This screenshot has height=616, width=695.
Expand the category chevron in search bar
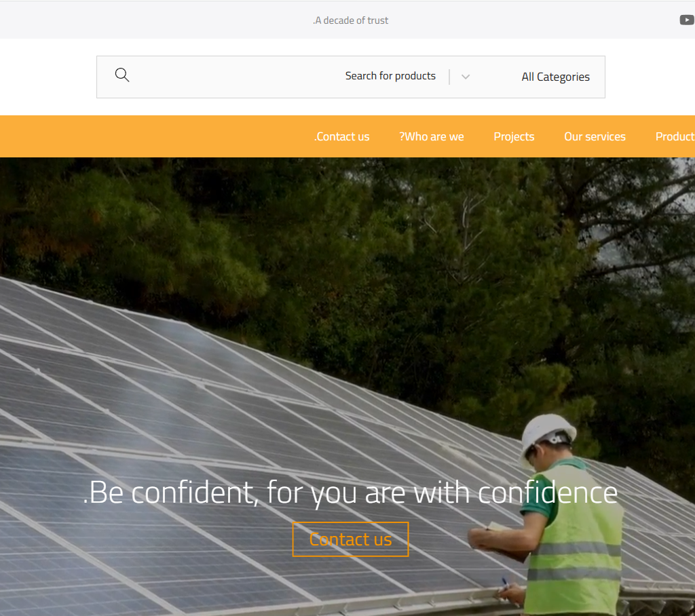466,77
